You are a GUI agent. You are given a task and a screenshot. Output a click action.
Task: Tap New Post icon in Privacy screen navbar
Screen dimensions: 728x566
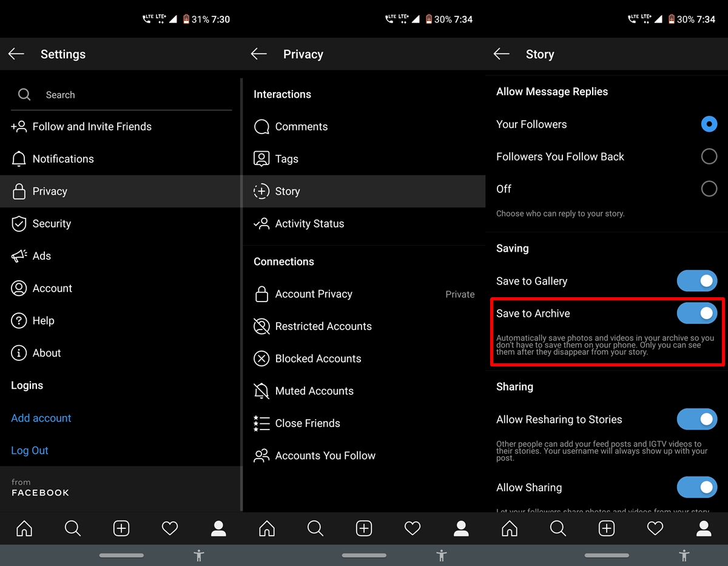[x=364, y=528]
